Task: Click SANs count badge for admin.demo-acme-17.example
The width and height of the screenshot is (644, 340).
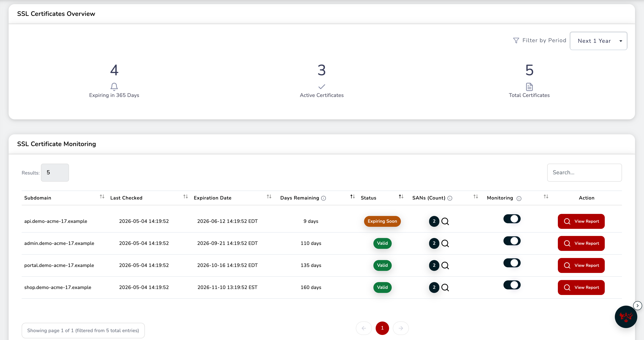Action: (434, 243)
